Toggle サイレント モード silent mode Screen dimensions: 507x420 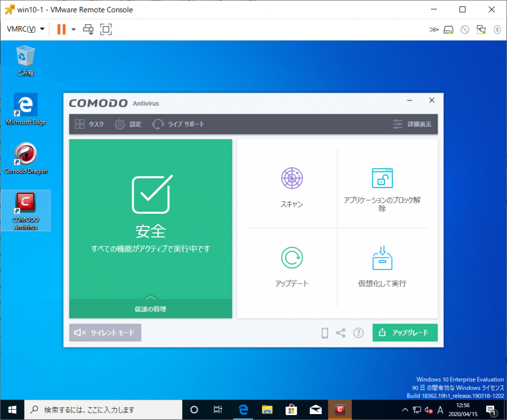point(105,332)
